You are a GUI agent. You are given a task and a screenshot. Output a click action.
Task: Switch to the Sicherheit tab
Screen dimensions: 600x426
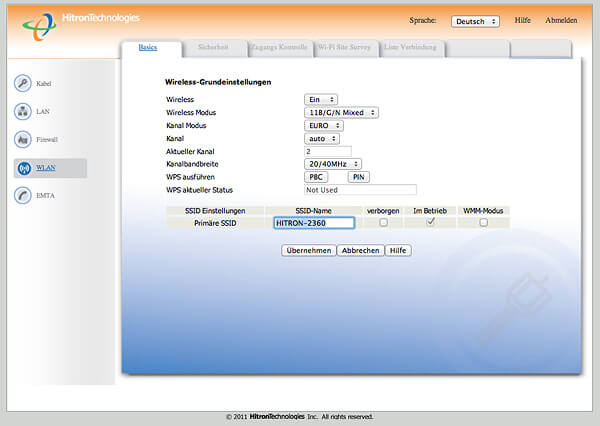[x=215, y=47]
